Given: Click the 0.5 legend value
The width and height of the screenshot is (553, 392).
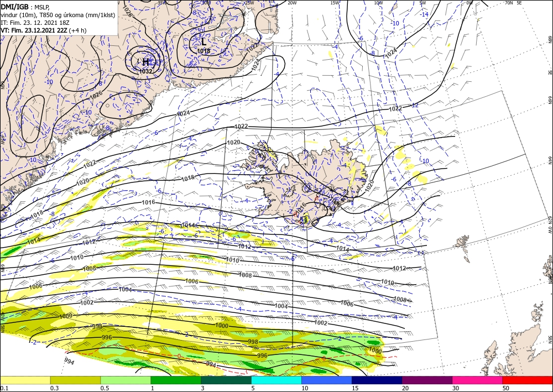Looking at the screenshot, I should click(105, 388).
